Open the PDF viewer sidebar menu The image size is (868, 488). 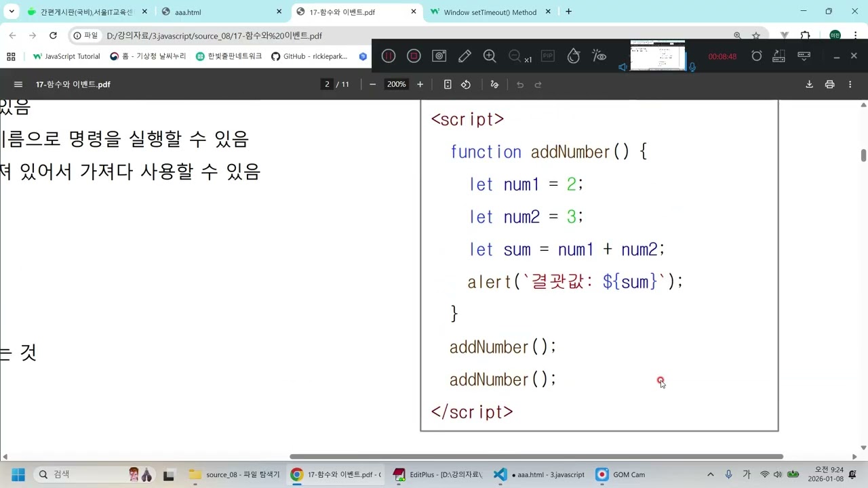(18, 85)
